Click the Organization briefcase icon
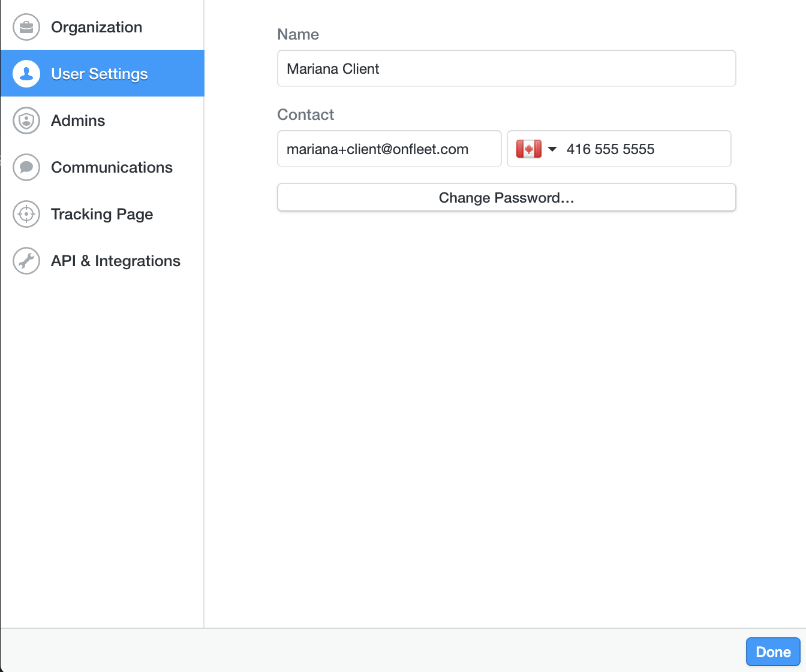Image resolution: width=806 pixels, height=672 pixels. (x=26, y=27)
